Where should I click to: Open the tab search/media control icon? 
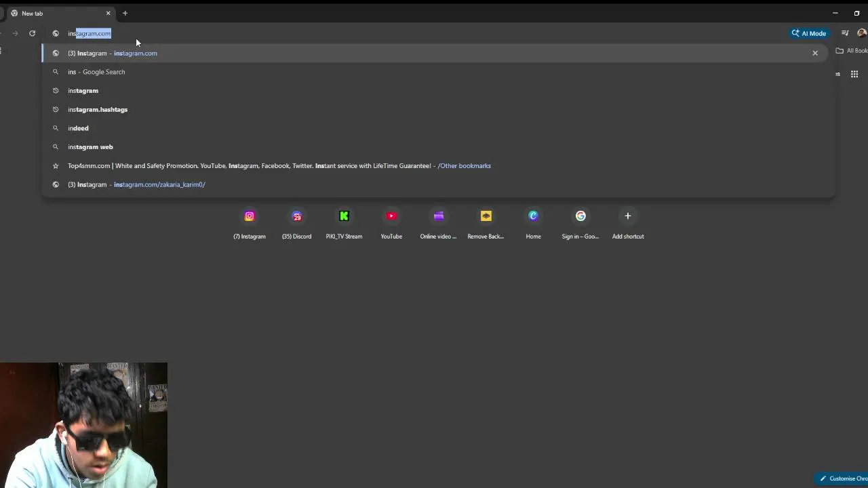pyautogui.click(x=845, y=33)
